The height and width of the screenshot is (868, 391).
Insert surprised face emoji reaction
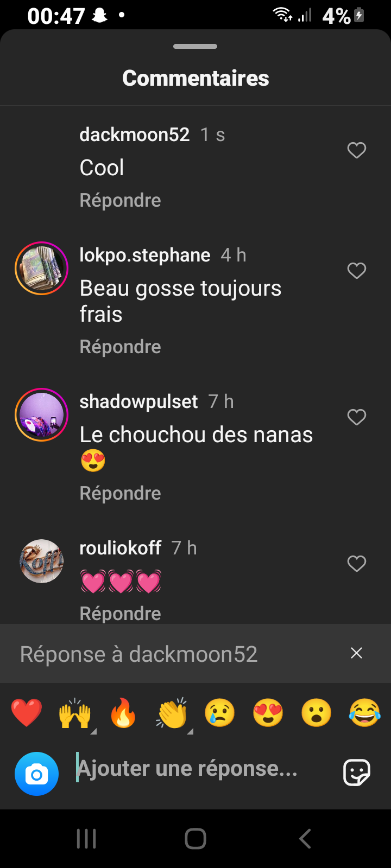click(317, 713)
